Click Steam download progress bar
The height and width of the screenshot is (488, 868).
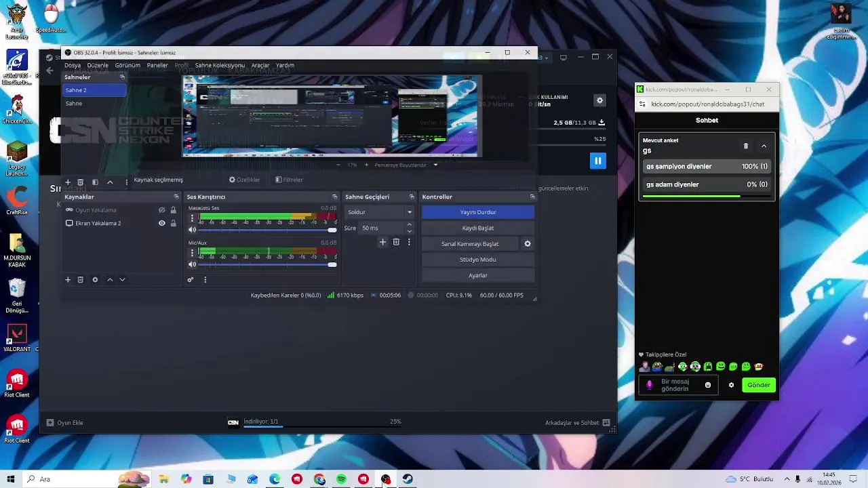pos(322,427)
